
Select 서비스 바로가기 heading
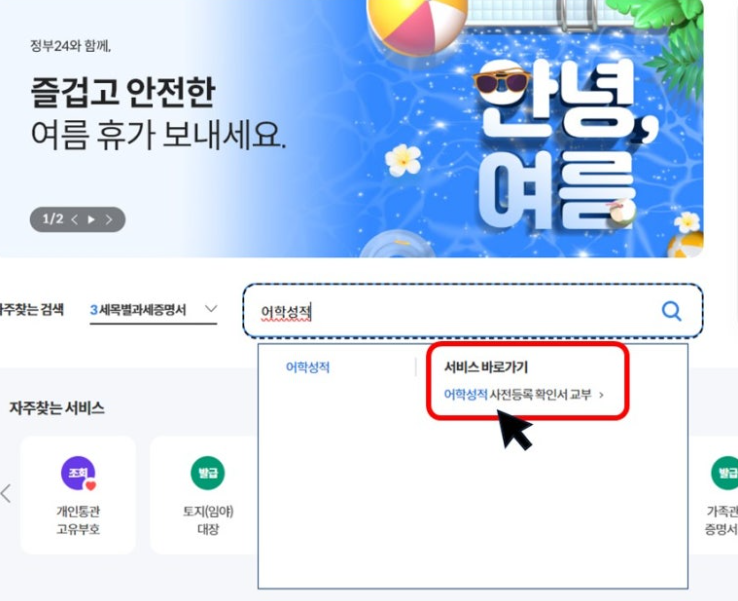[x=486, y=367]
